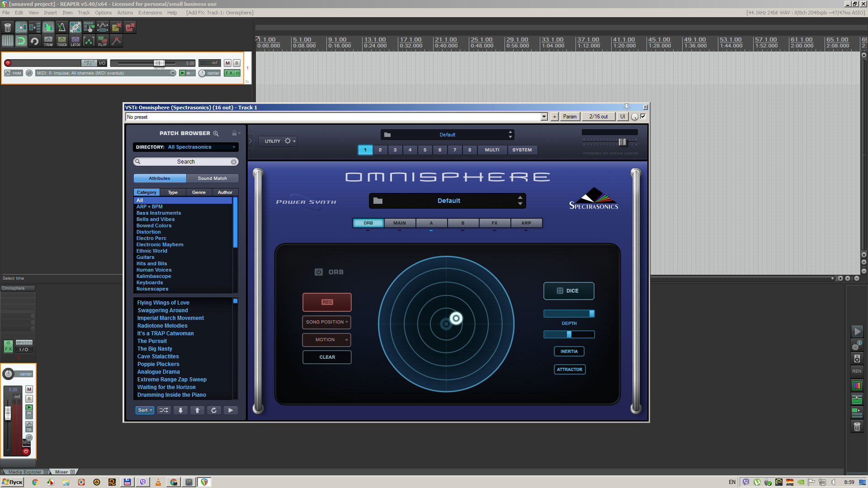Click the phase invert icon on track panel
The image size is (868, 488).
(29, 73)
